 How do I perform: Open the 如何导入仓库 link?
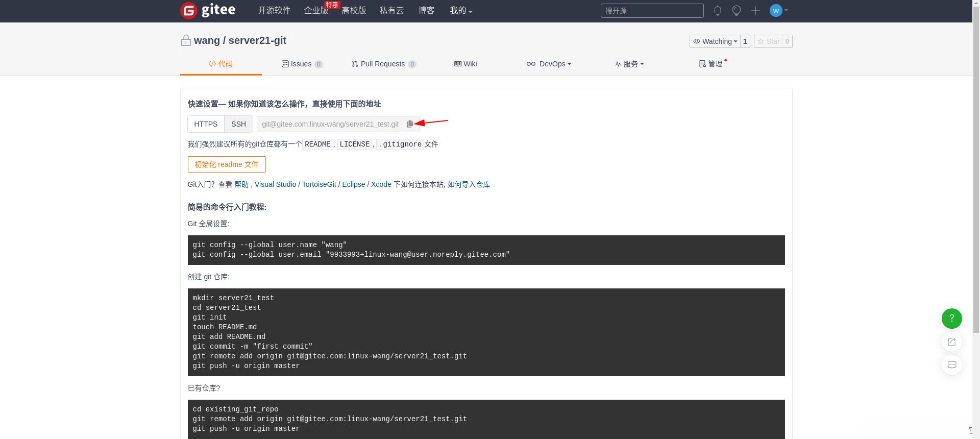(469, 184)
